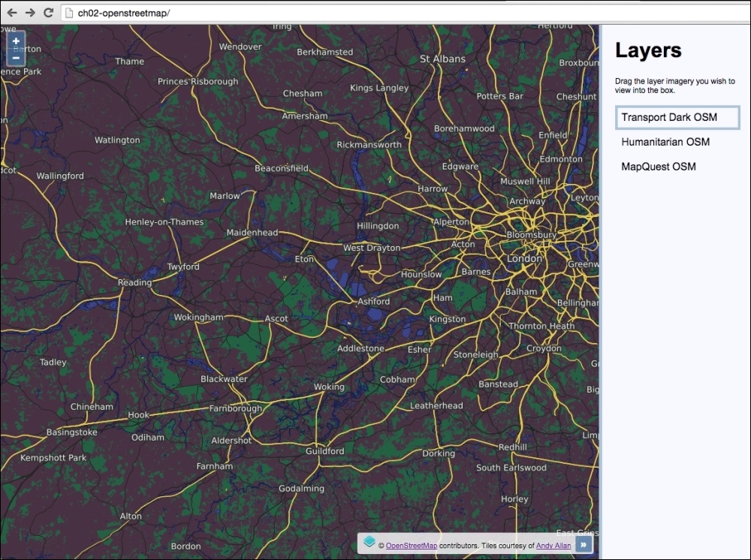
Task: Collapse the attribution bar with the double-arrow icon
Action: [584, 543]
